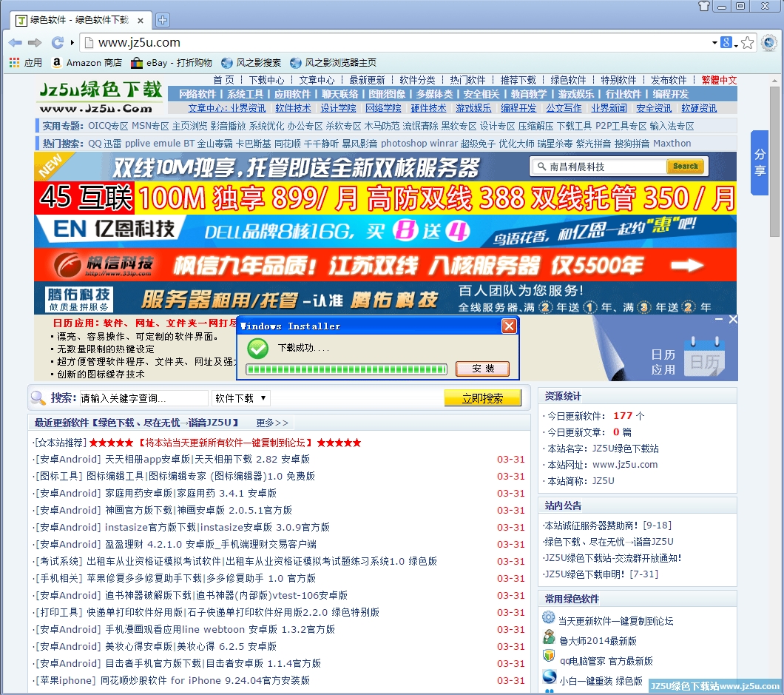Select the 安全相关 category tab

click(481, 94)
